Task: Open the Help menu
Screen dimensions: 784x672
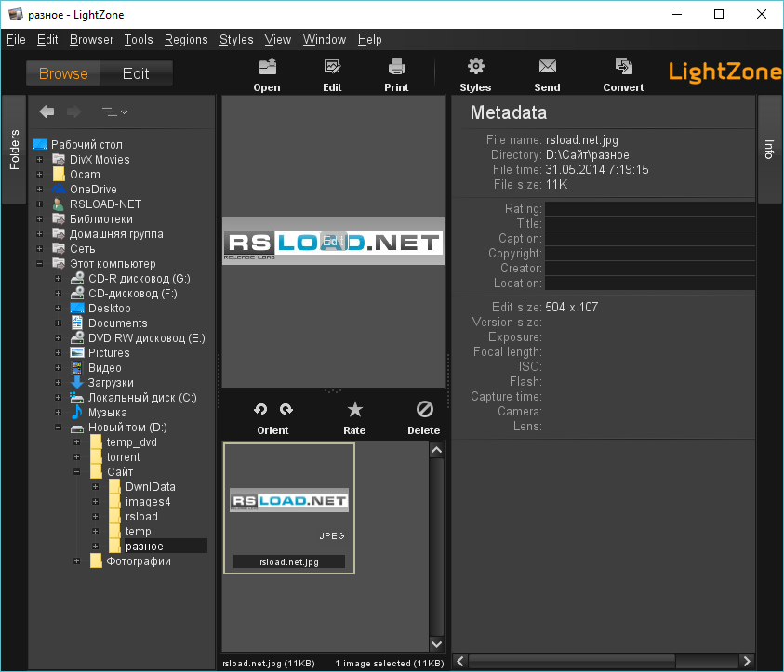Action: (370, 39)
